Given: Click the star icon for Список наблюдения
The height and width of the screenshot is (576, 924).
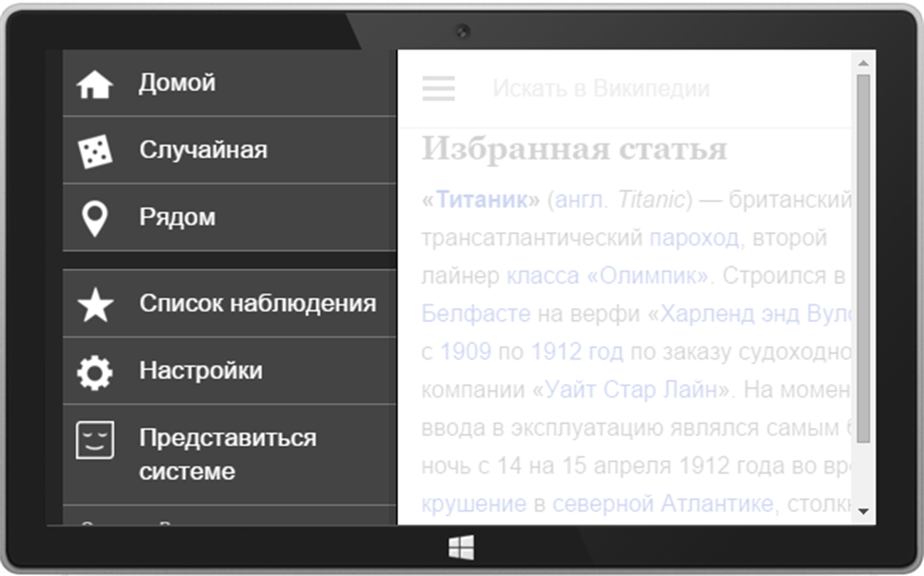Looking at the screenshot, I should click(x=95, y=304).
